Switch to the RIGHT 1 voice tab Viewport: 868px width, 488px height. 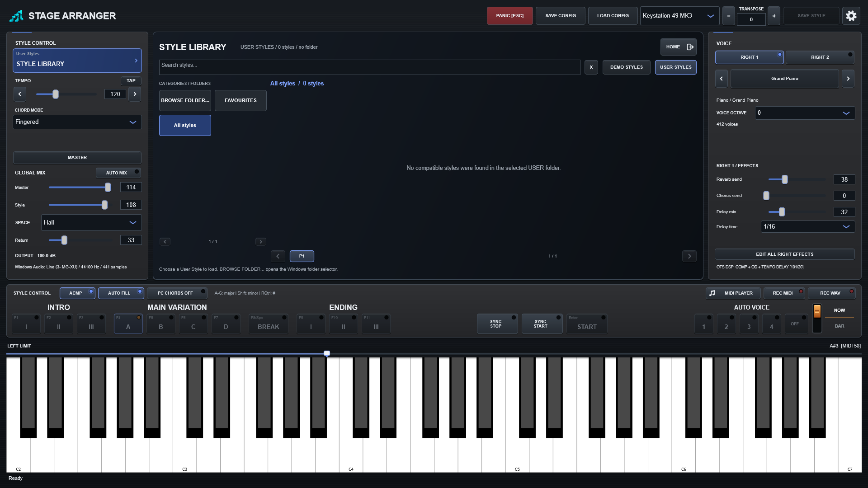click(749, 57)
